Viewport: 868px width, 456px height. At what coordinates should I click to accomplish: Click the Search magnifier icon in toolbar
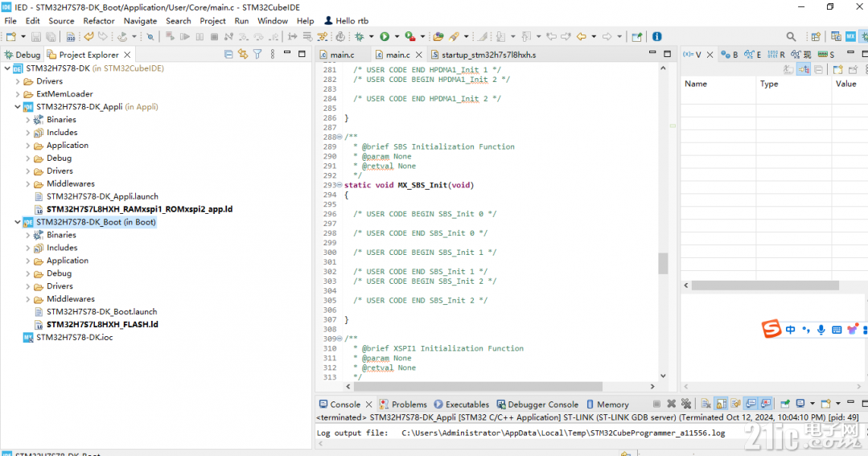(x=791, y=36)
